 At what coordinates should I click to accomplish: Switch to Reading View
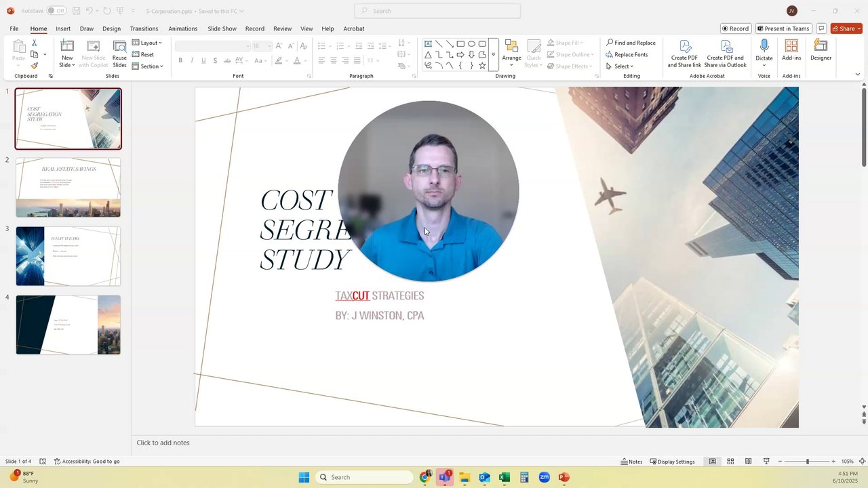click(x=748, y=462)
